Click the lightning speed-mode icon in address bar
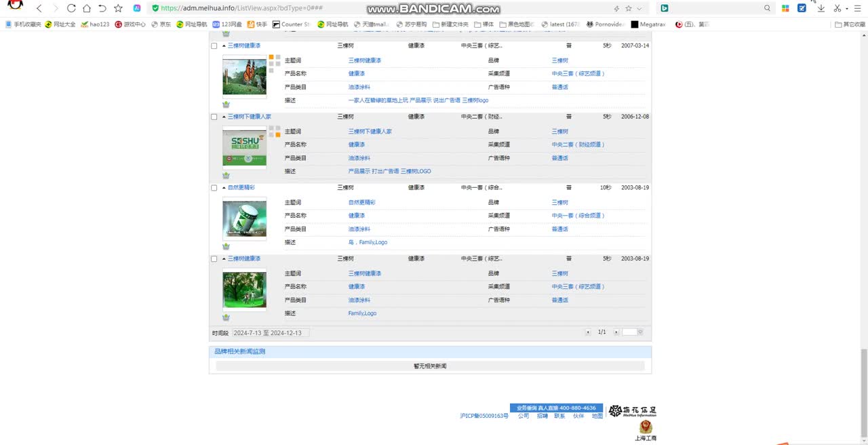 (x=616, y=8)
